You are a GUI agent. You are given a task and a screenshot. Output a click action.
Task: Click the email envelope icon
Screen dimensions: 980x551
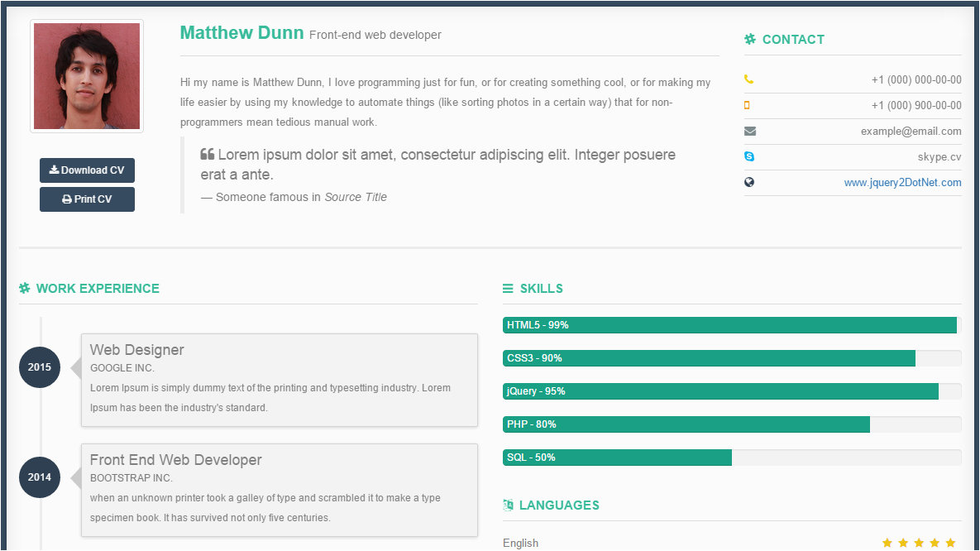tap(750, 132)
